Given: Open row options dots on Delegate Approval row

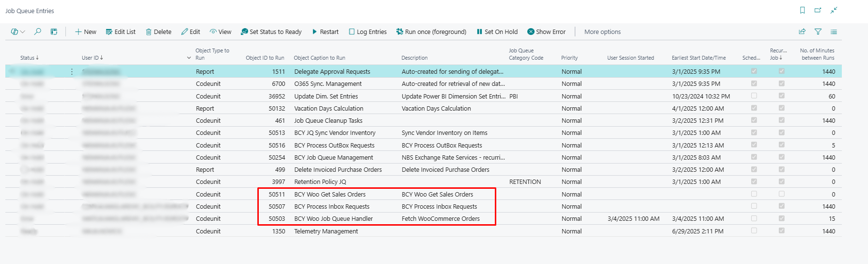Looking at the screenshot, I should (72, 72).
